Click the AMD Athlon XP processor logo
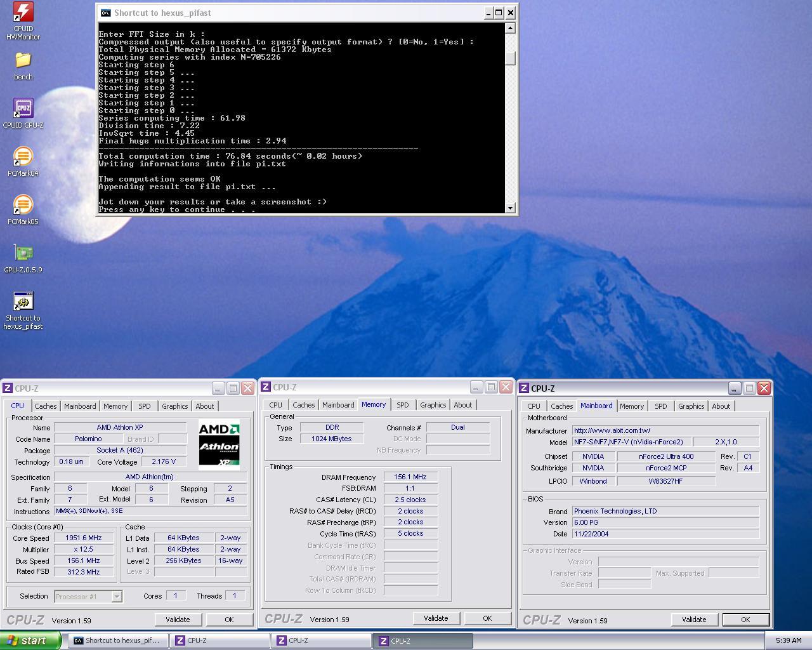The height and width of the screenshot is (650, 812). coord(219,444)
